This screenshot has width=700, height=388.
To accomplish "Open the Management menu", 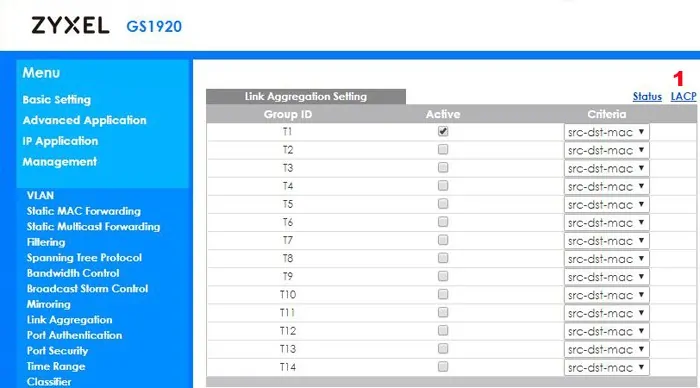I will pyautogui.click(x=59, y=162).
